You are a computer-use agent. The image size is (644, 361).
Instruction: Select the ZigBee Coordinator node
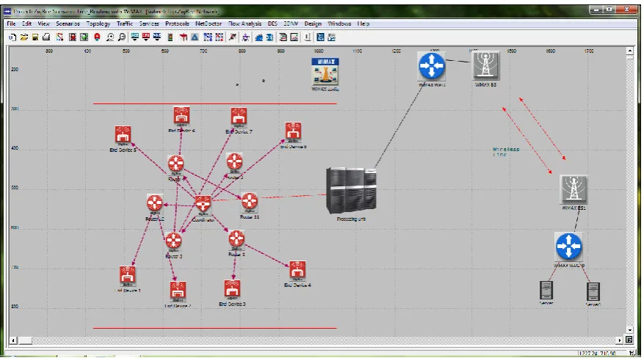click(x=203, y=204)
